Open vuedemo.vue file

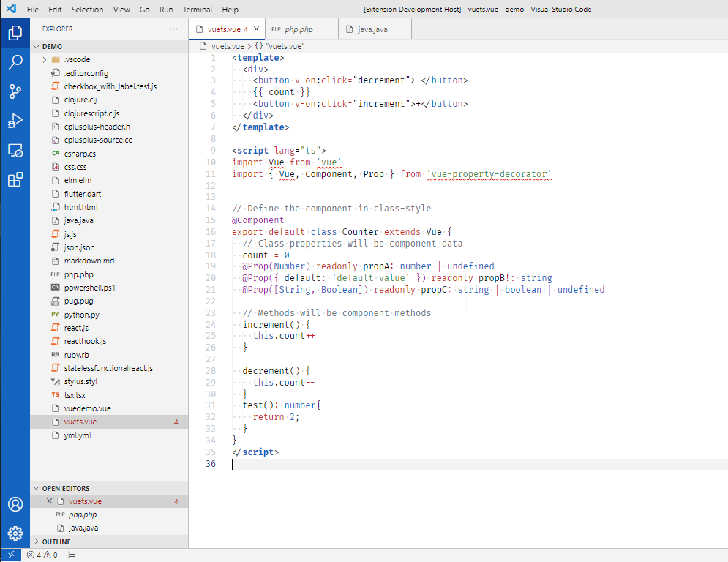pos(109,408)
